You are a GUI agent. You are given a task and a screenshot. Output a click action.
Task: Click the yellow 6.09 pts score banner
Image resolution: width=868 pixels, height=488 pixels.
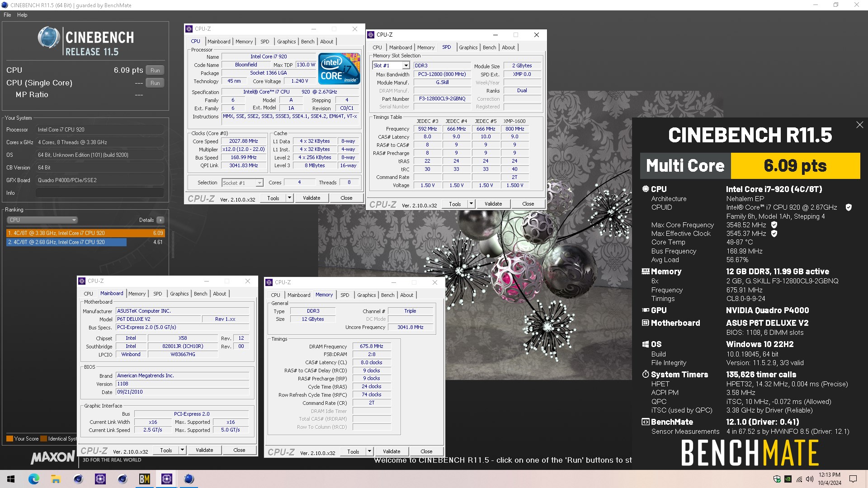point(795,166)
